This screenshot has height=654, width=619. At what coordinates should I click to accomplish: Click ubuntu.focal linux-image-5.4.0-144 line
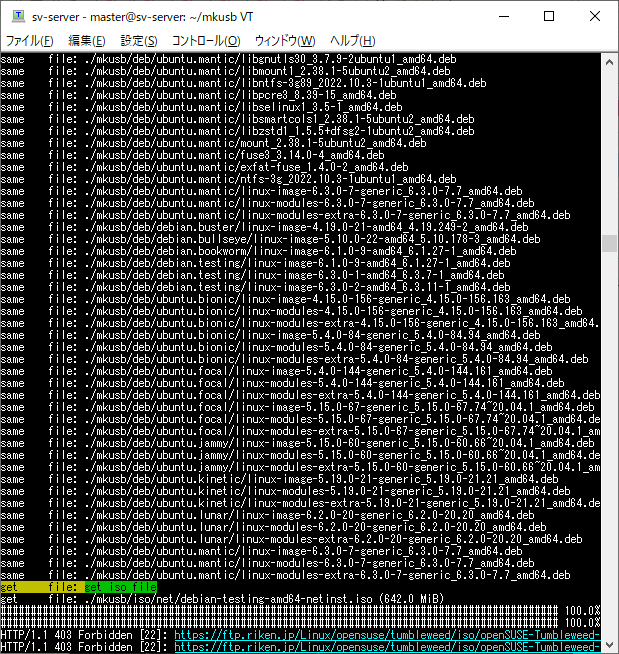coord(276,371)
